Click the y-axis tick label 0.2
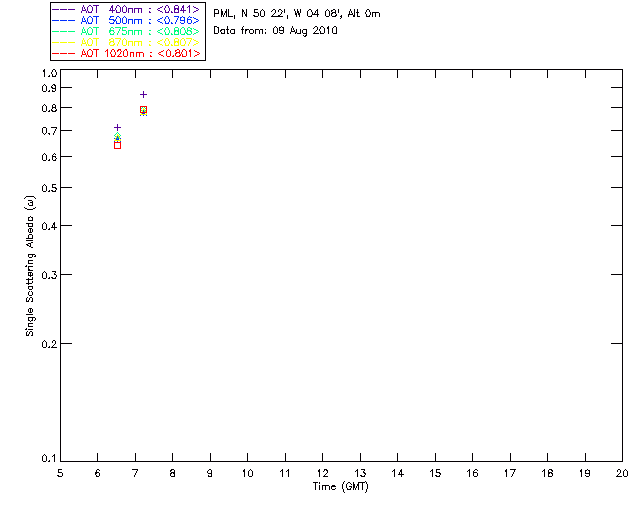 tap(49, 344)
